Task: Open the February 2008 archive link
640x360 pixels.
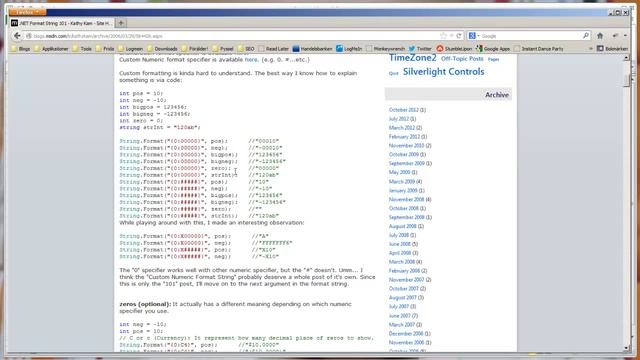Action: (x=404, y=271)
